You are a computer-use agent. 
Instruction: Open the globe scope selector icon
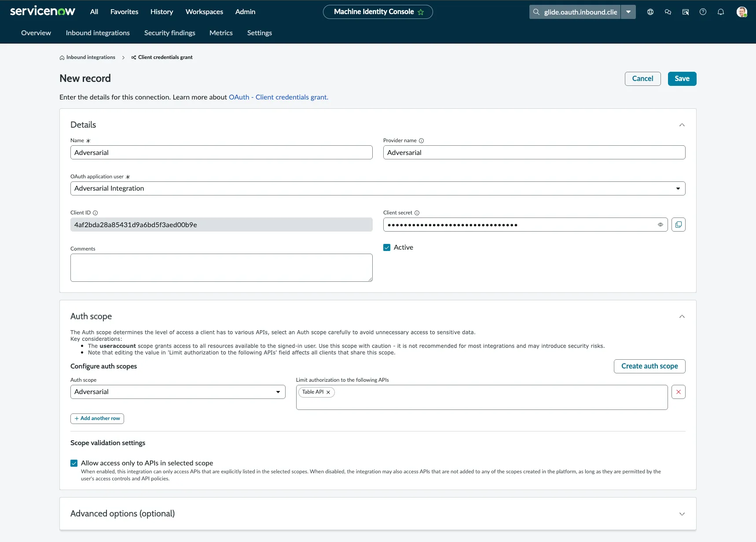pyautogui.click(x=650, y=12)
